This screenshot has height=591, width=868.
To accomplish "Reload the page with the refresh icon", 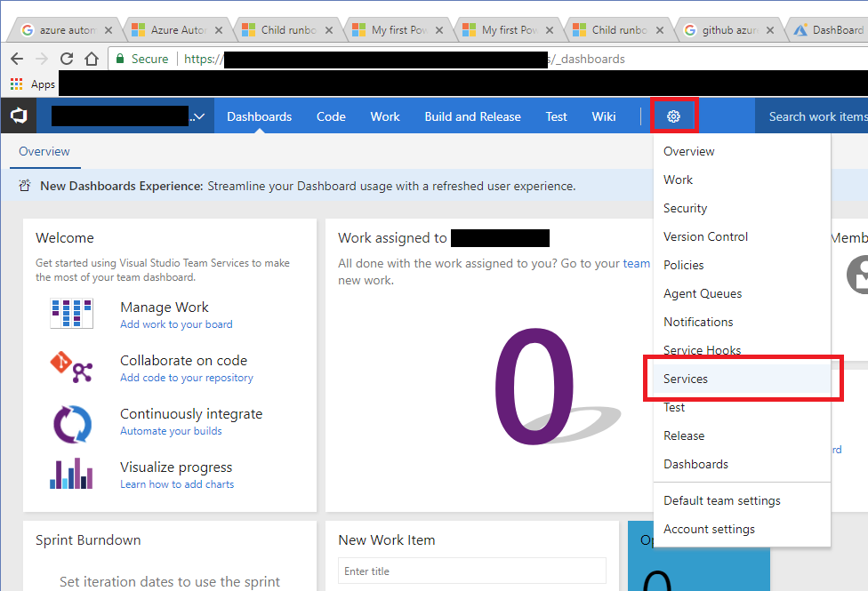I will [67, 59].
